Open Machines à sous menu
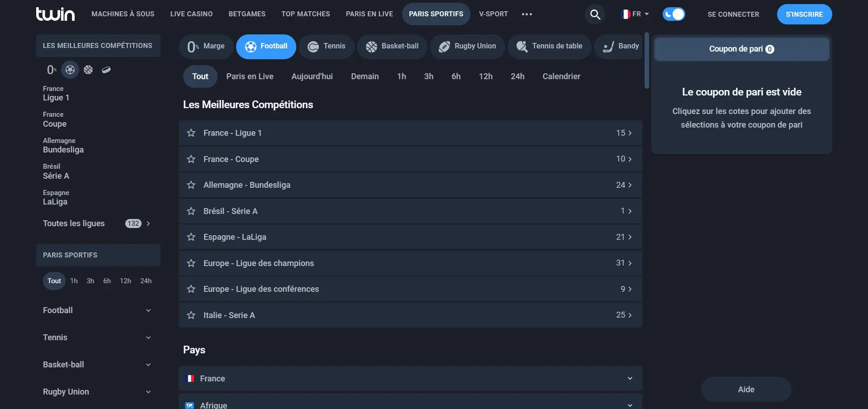The image size is (868, 409). (x=123, y=14)
